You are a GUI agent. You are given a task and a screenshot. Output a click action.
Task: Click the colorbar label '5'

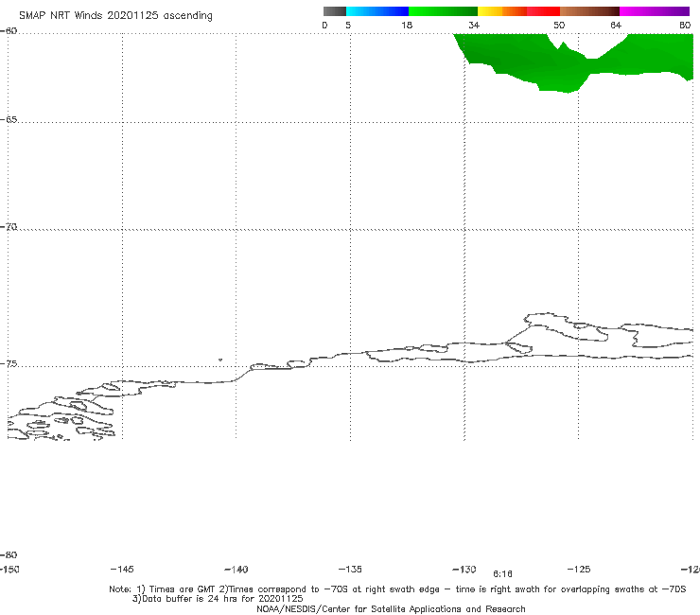348,25
